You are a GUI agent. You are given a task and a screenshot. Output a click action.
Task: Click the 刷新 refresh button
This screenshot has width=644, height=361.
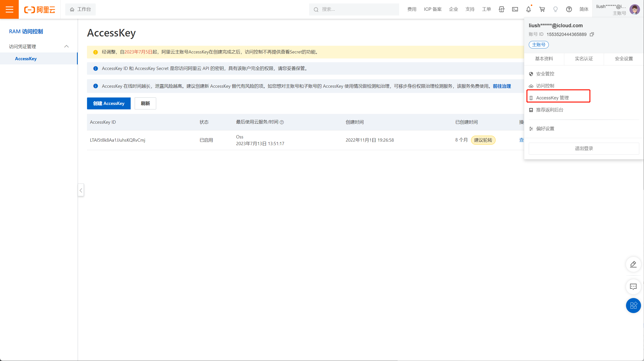145,103
